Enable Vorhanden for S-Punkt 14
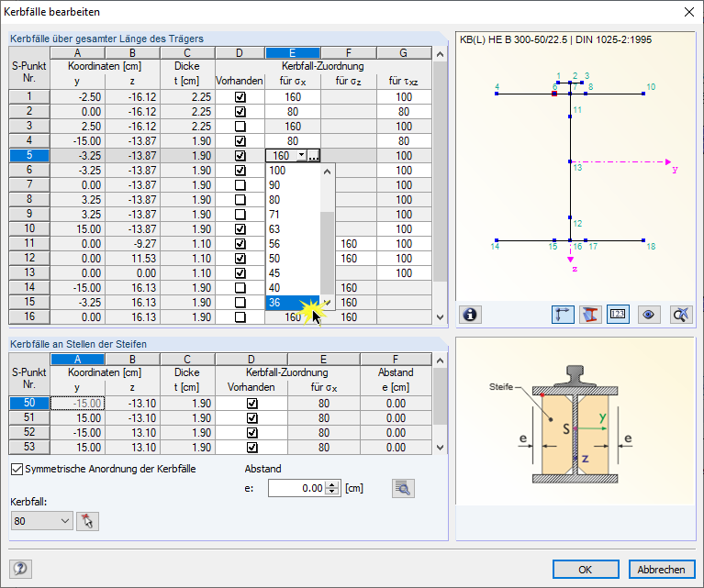The height and width of the screenshot is (588, 704). point(240,288)
